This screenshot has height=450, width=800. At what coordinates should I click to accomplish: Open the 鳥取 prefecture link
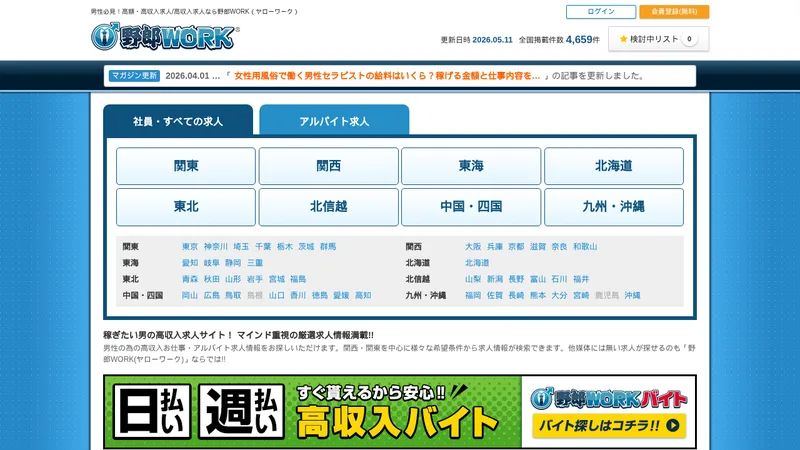[233, 295]
